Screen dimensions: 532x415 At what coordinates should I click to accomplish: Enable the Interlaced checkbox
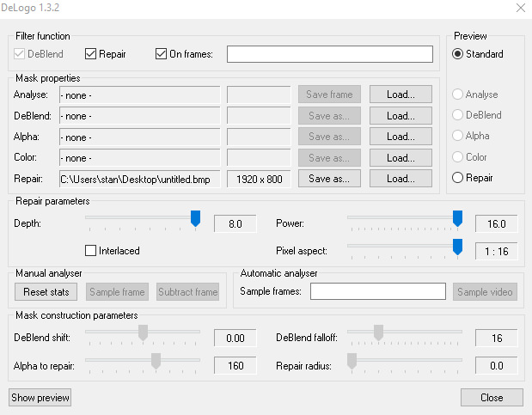pos(90,251)
